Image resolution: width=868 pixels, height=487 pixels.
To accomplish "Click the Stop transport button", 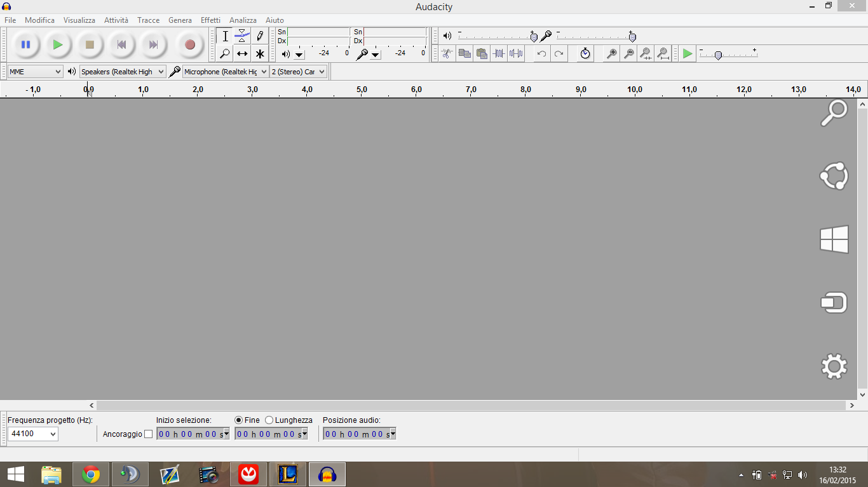I will pos(90,44).
